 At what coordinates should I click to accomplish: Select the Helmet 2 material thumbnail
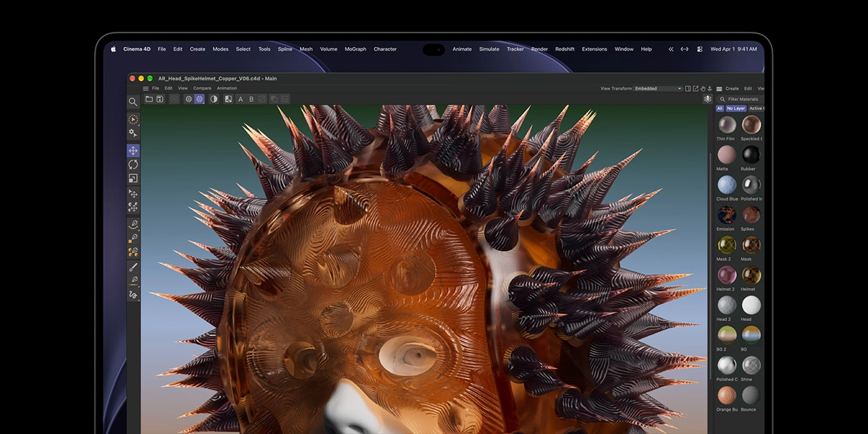tap(727, 275)
